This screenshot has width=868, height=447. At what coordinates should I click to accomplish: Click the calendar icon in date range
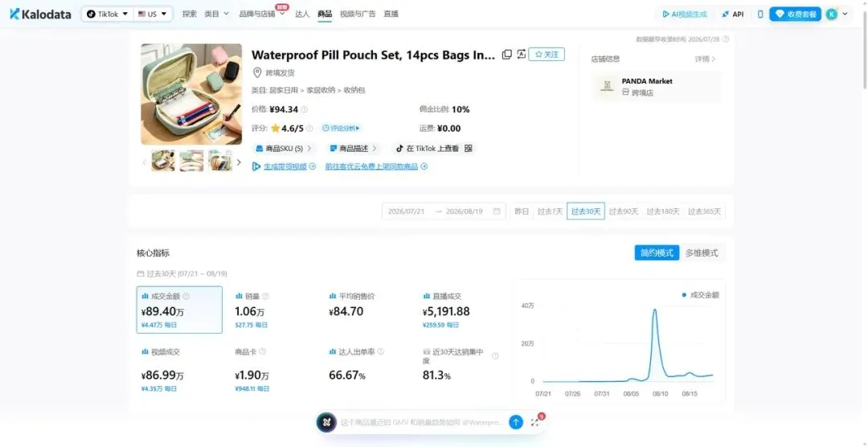click(x=497, y=211)
